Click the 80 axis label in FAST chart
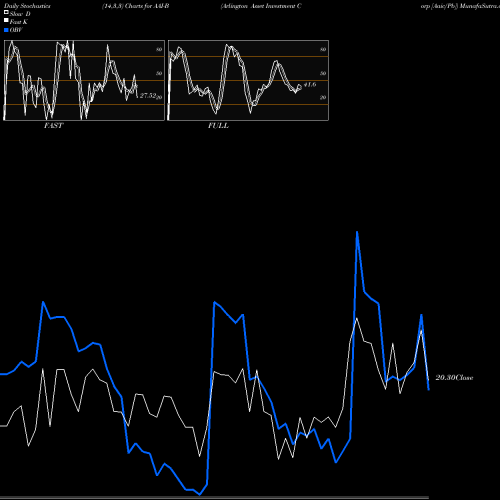 [x=159, y=49]
